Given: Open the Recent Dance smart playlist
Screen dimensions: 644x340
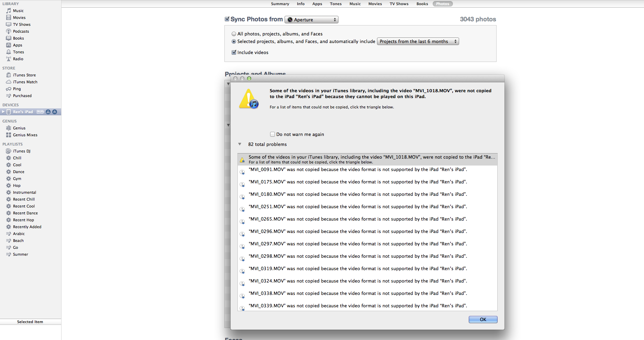Looking at the screenshot, I should pos(25,213).
